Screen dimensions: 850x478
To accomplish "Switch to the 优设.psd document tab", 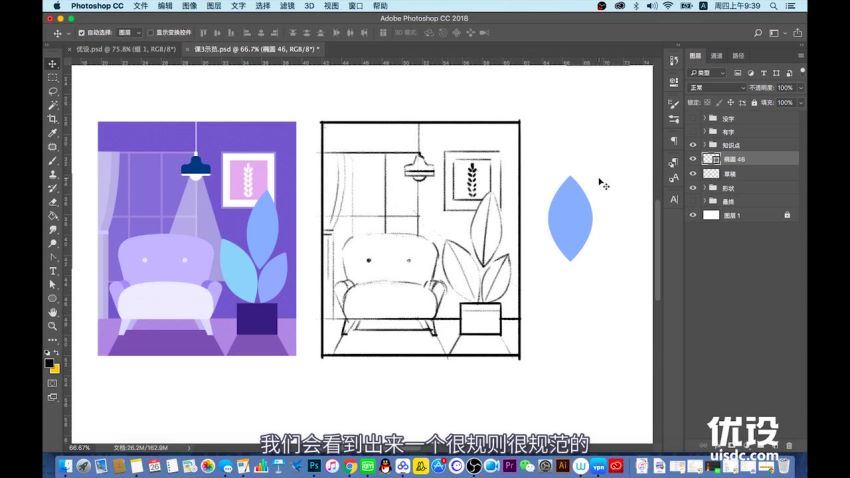I will point(126,49).
